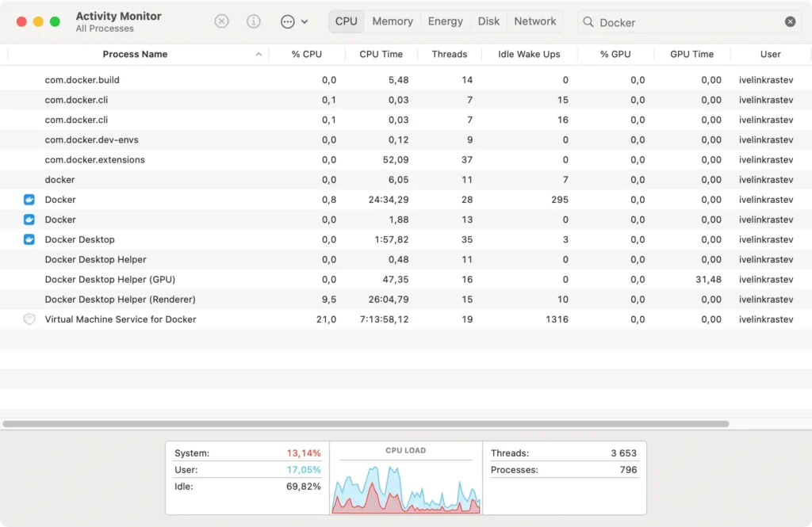
Task: Click the 1:57,82 CPU Time value
Action: (x=392, y=239)
